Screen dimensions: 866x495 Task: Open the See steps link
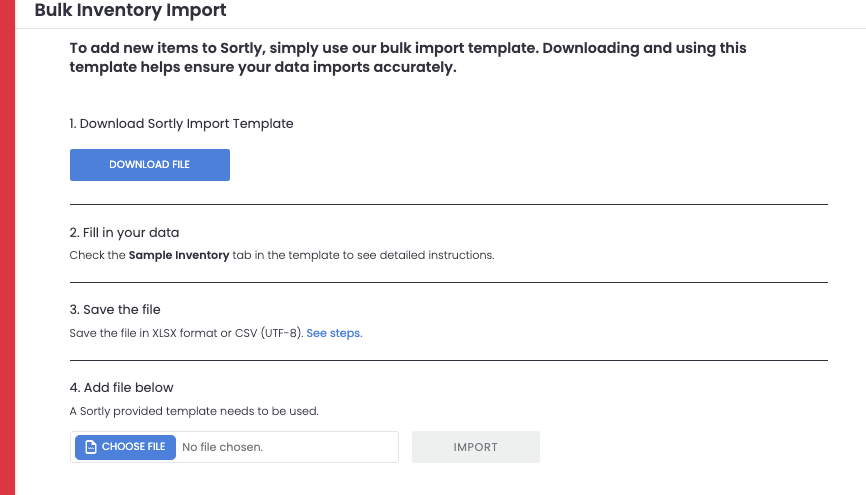coord(334,333)
